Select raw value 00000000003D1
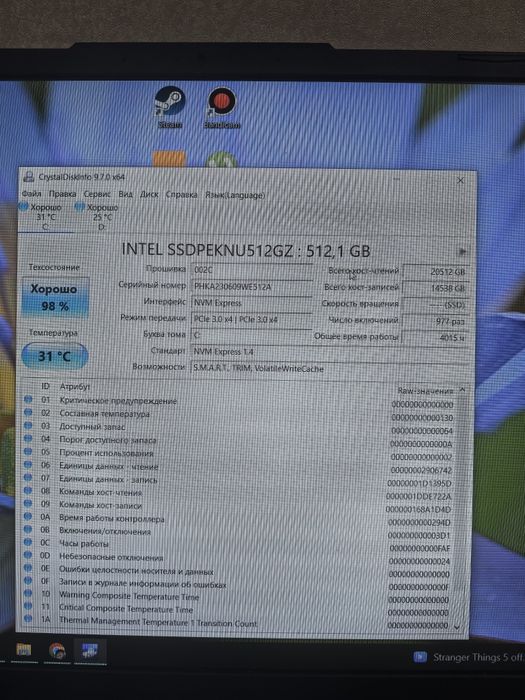This screenshot has height=700, width=525. pos(419,535)
